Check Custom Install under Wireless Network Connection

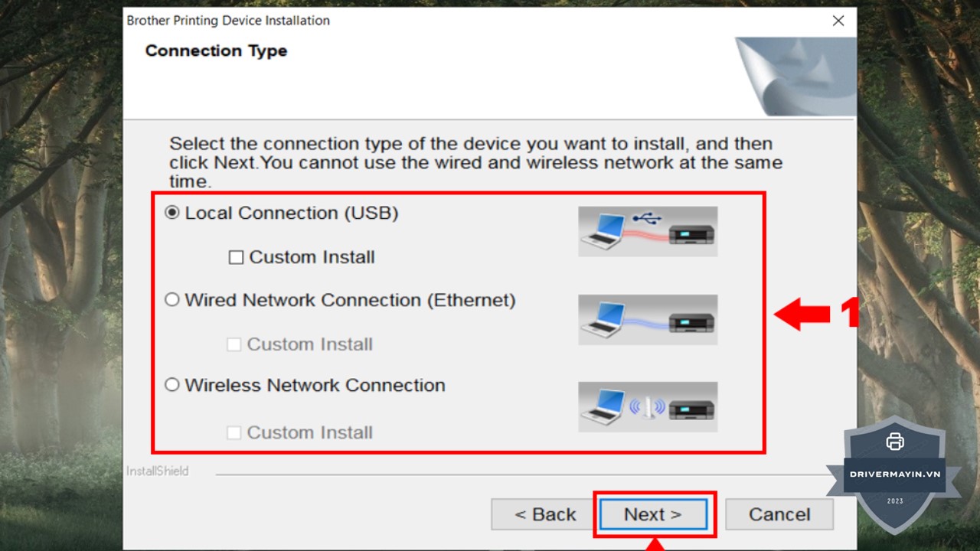(234, 432)
